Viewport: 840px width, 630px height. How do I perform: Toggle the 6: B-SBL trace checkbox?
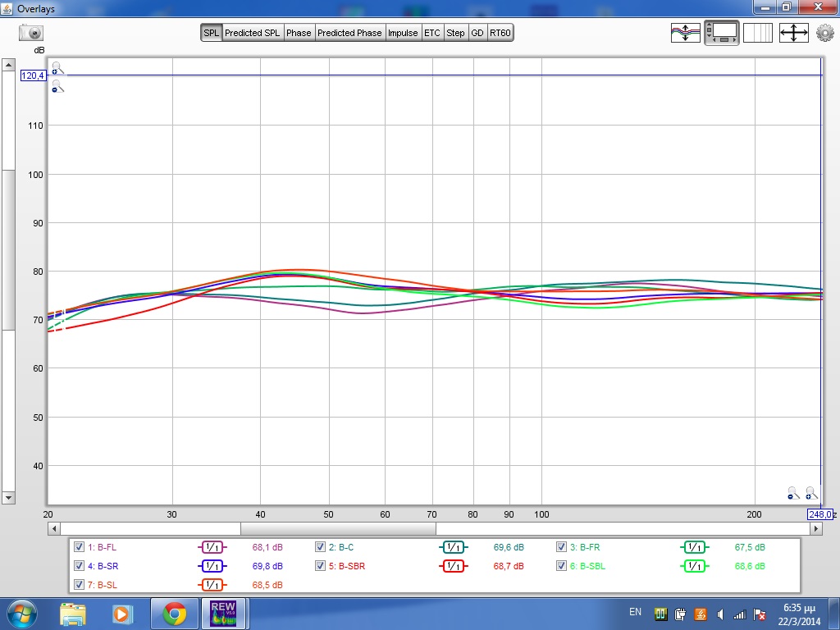[x=561, y=566]
